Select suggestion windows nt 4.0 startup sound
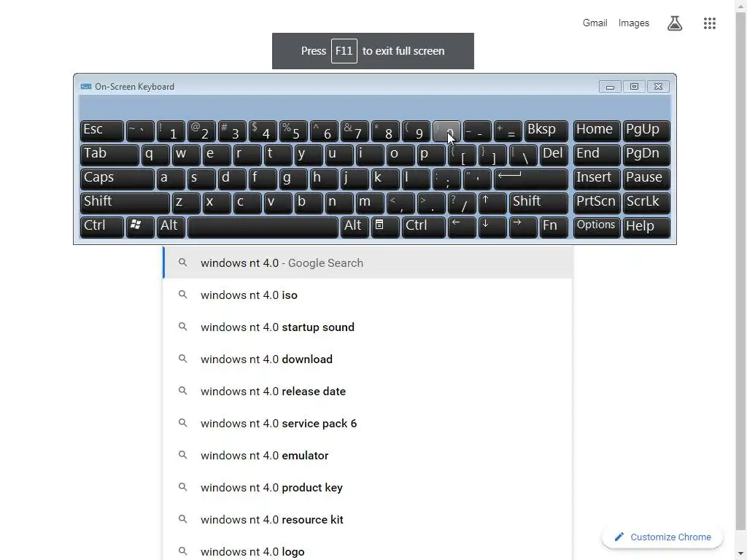Image resolution: width=747 pixels, height=560 pixels. pyautogui.click(x=368, y=327)
